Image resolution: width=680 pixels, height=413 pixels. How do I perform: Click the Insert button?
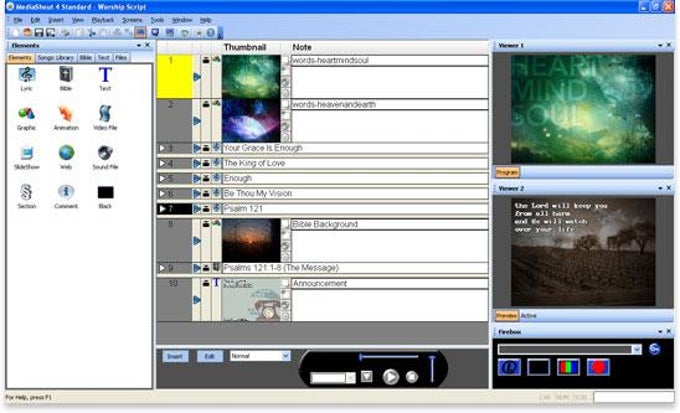[174, 355]
